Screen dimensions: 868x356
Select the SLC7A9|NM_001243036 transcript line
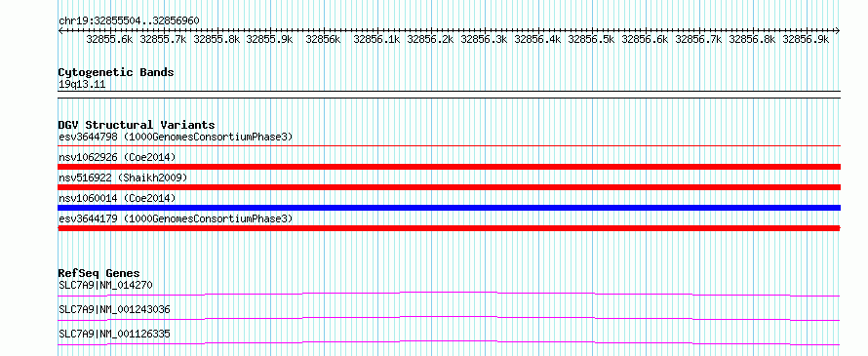pyautogui.click(x=449, y=318)
